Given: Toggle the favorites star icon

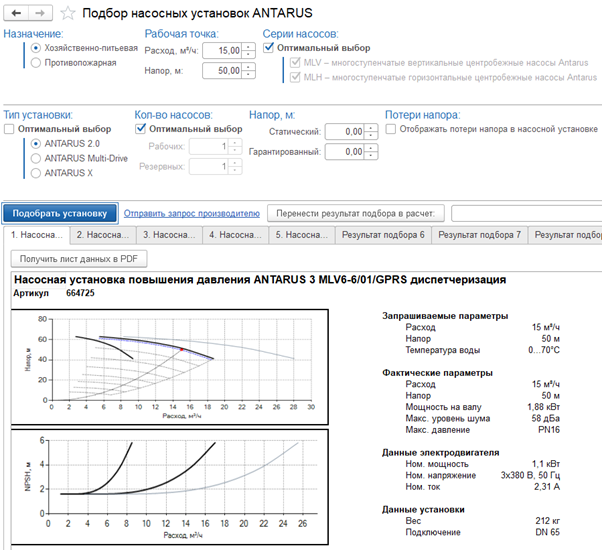Looking at the screenshot, I should (68, 13).
